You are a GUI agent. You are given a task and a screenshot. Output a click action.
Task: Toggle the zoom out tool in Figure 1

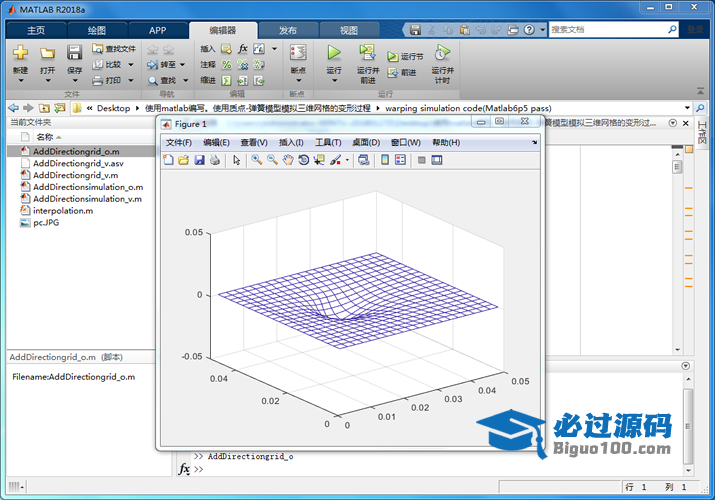pos(272,160)
